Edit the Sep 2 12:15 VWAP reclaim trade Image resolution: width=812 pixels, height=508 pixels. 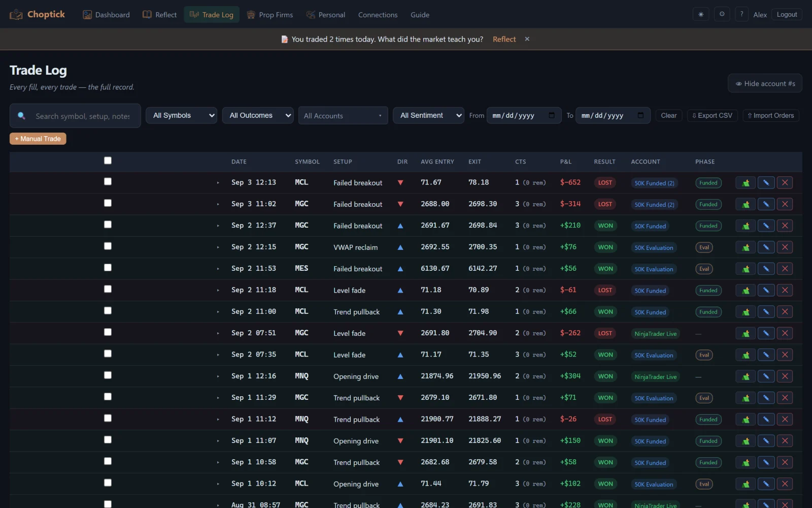click(x=766, y=247)
